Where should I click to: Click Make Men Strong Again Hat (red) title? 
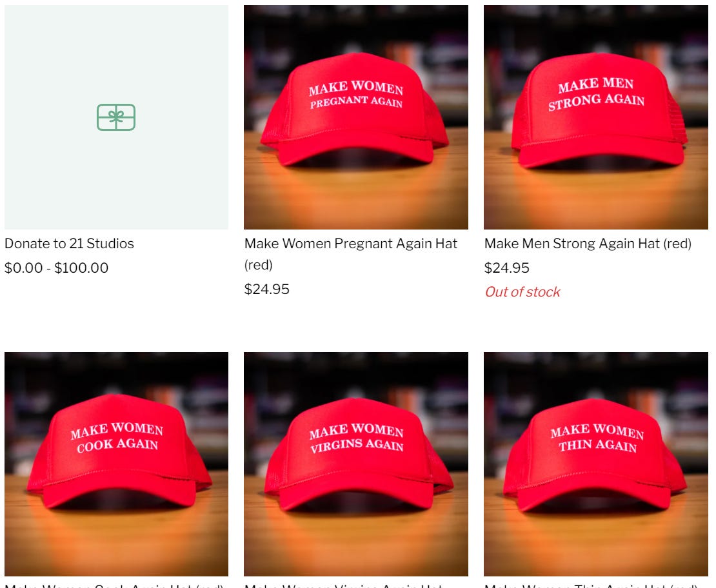(588, 243)
